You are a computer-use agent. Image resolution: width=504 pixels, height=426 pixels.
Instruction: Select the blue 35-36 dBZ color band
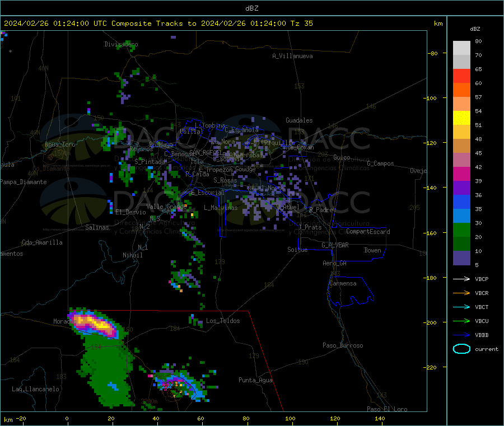click(x=461, y=202)
